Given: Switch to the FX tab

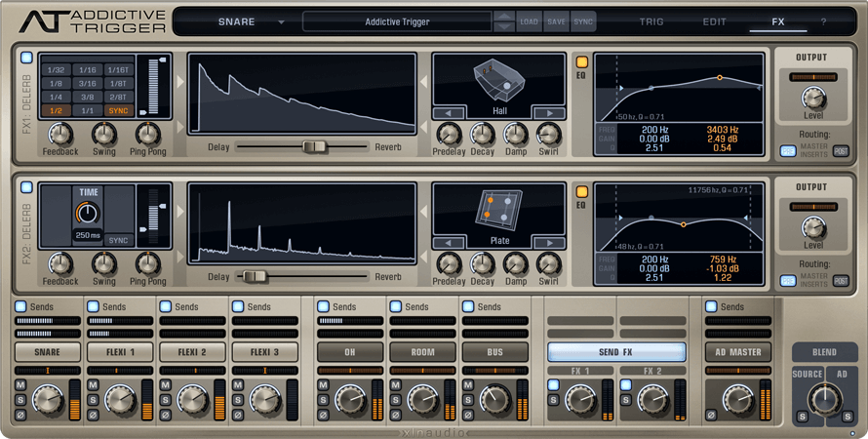Looking at the screenshot, I should pos(777,22).
